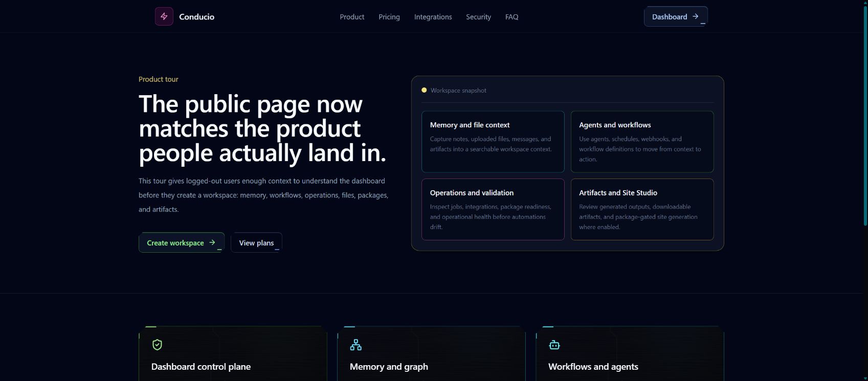This screenshot has height=381, width=868.
Task: Click the headline 'The public page now matches'
Action: click(262, 128)
